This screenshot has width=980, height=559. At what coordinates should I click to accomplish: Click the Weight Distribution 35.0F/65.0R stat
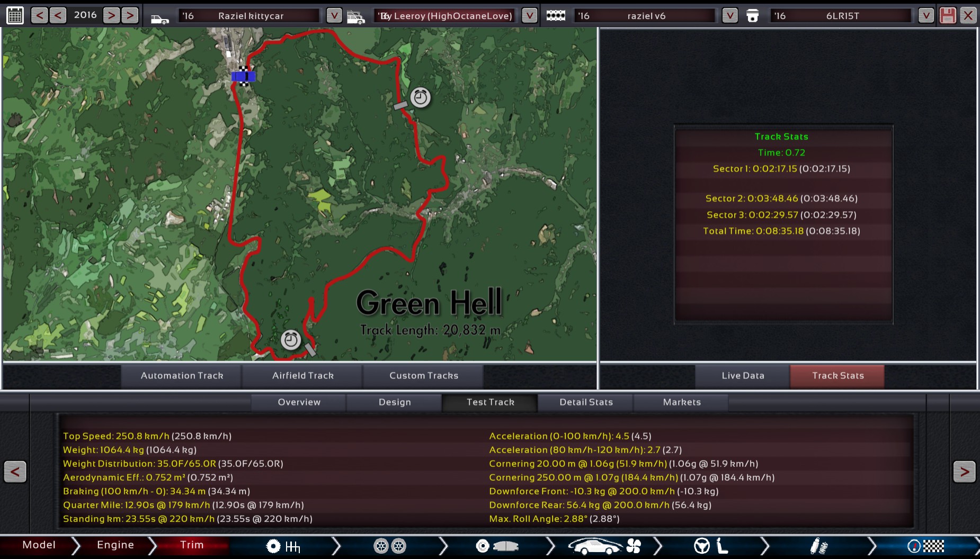173,464
